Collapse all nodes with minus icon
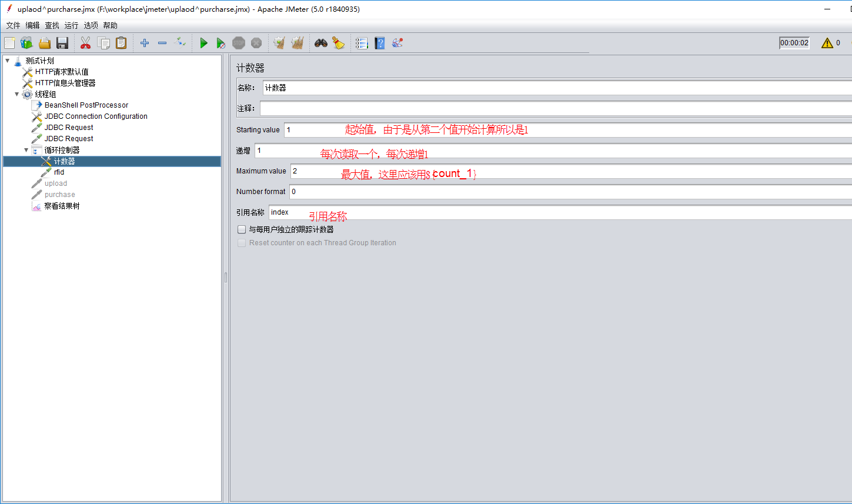The width and height of the screenshot is (852, 504). coord(162,43)
